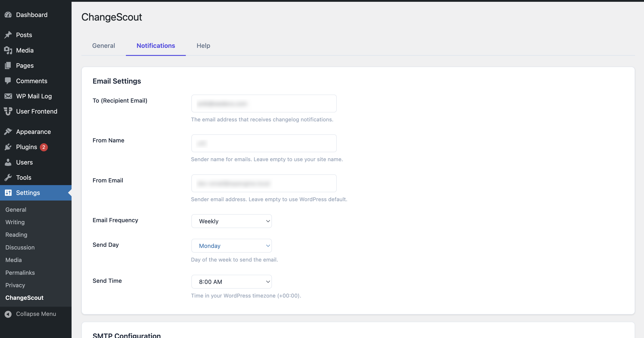Collapse the admin menu
Screen dimensions: 644x338
8,314
